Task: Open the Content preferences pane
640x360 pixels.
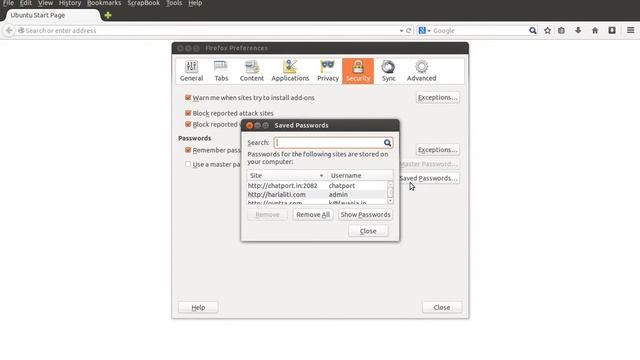Action: pos(251,71)
